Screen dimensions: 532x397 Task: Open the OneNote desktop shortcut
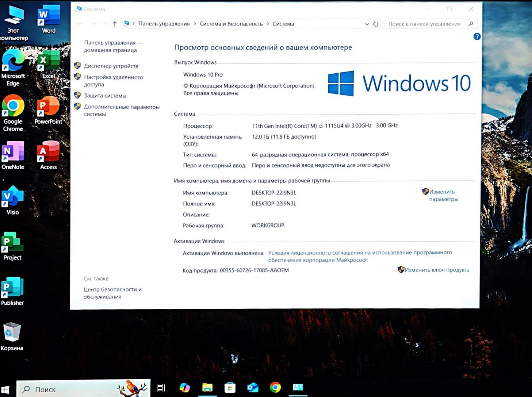point(13,155)
